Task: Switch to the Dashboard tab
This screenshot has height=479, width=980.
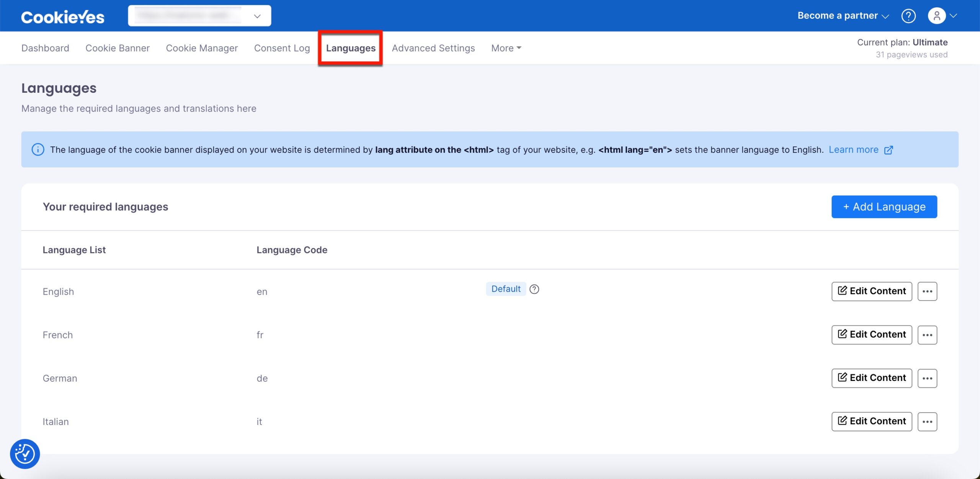Action: 45,48
